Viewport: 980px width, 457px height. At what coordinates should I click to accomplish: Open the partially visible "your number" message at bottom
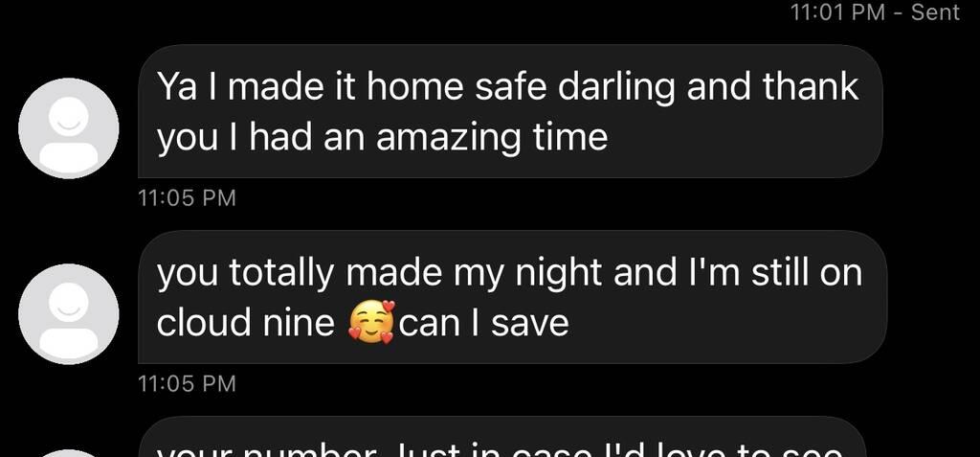click(501, 437)
